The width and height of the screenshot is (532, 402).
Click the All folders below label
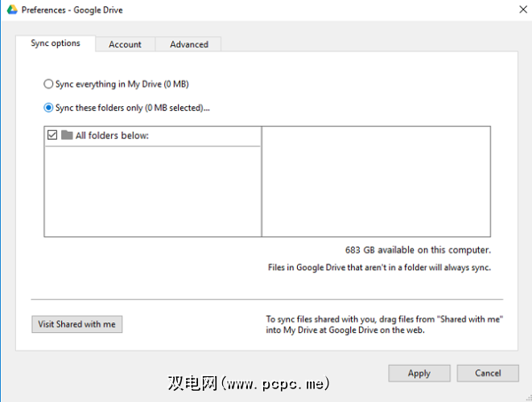tap(112, 136)
